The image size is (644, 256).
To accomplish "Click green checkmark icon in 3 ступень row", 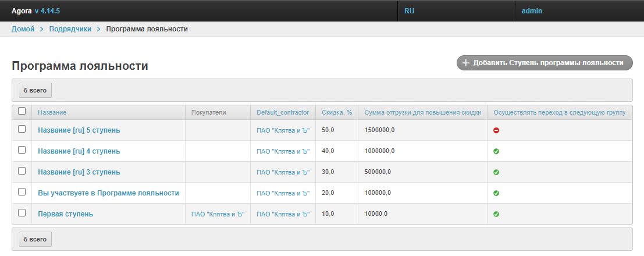I will pos(496,172).
